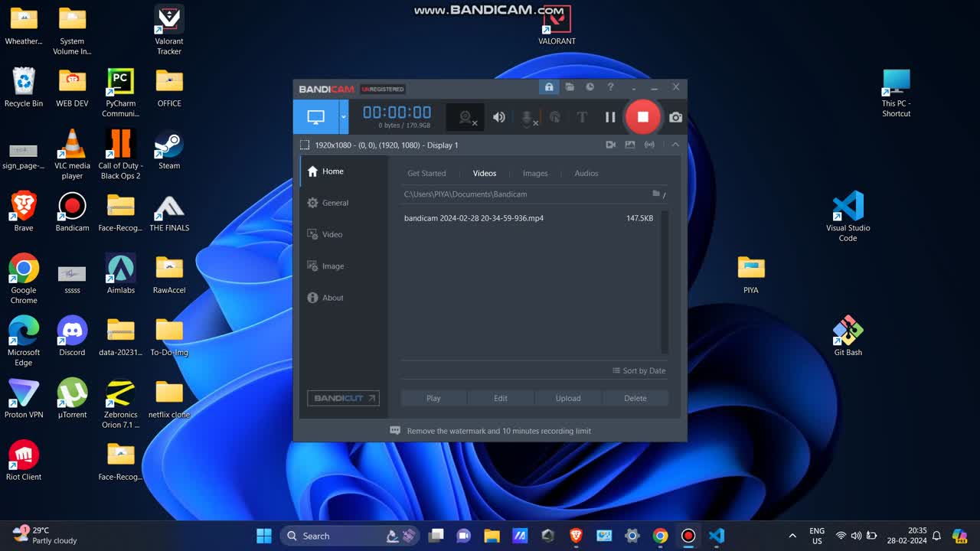Open the folder icon next to path
Image resolution: width=980 pixels, height=551 pixels.
(x=656, y=194)
